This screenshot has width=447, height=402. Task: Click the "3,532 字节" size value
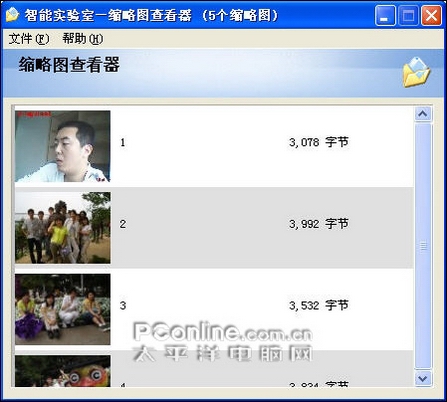[x=319, y=305]
